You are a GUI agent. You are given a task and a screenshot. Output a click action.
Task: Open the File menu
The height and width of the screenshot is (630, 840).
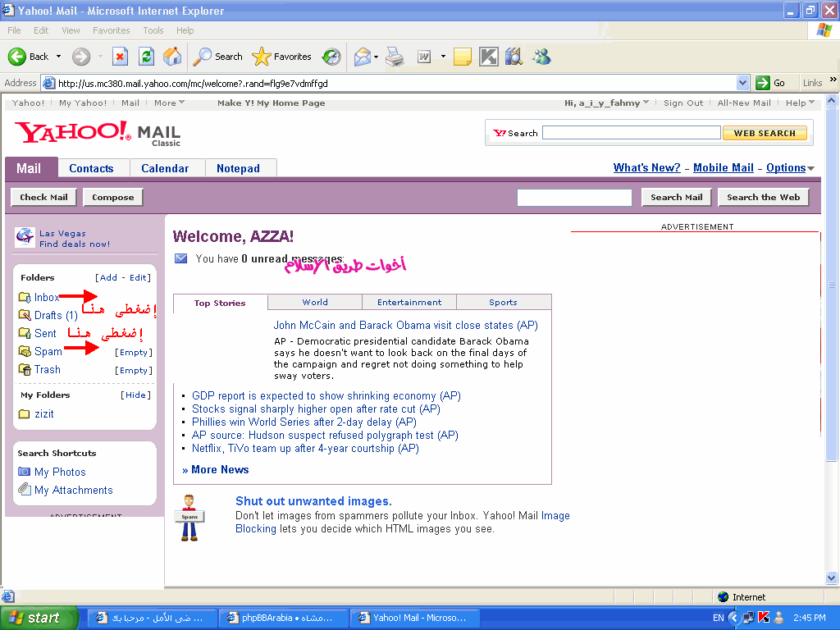pyautogui.click(x=14, y=30)
